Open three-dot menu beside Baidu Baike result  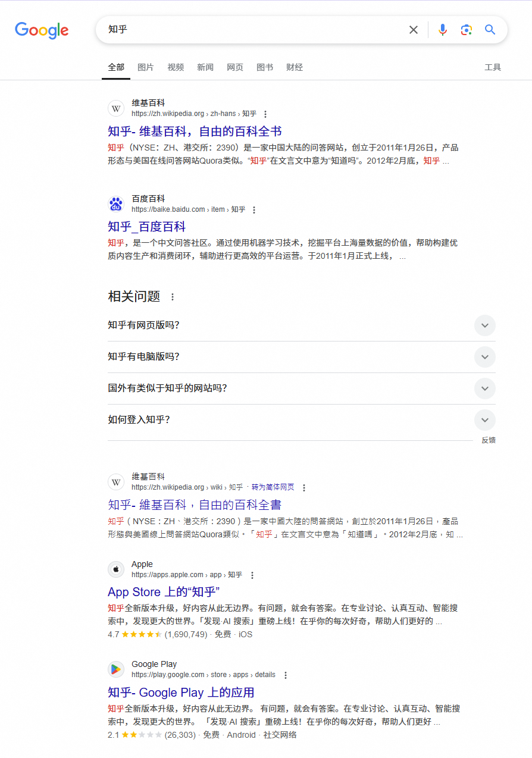254,210
